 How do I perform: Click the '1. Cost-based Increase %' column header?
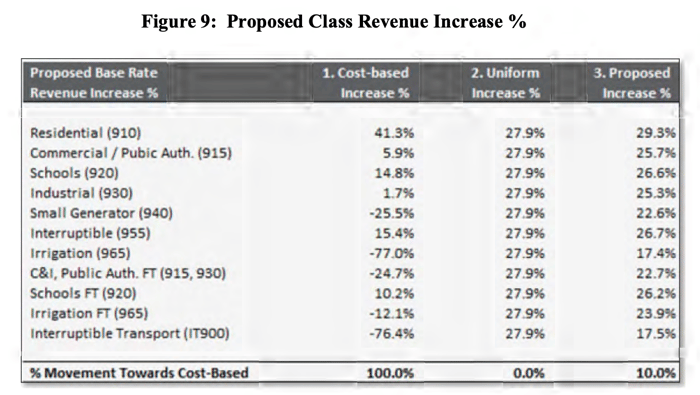(366, 83)
